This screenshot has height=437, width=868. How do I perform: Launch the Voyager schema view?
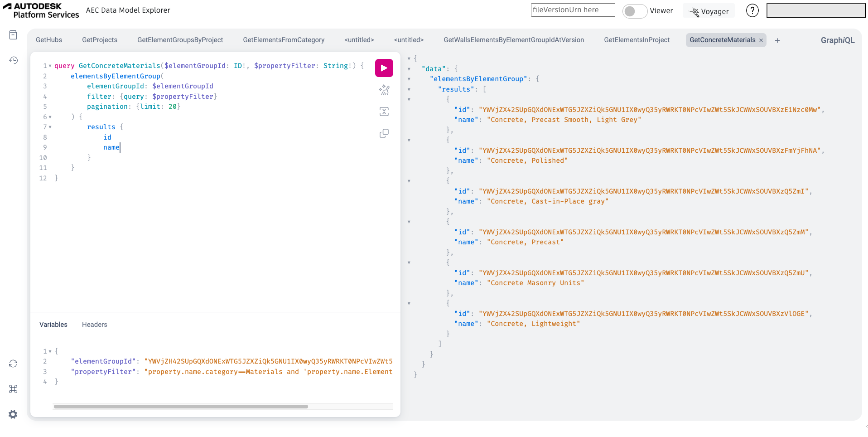(x=709, y=11)
